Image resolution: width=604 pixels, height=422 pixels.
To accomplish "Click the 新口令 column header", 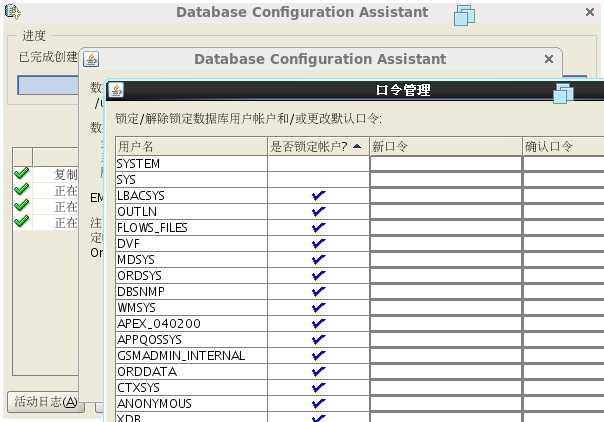I will (446, 146).
